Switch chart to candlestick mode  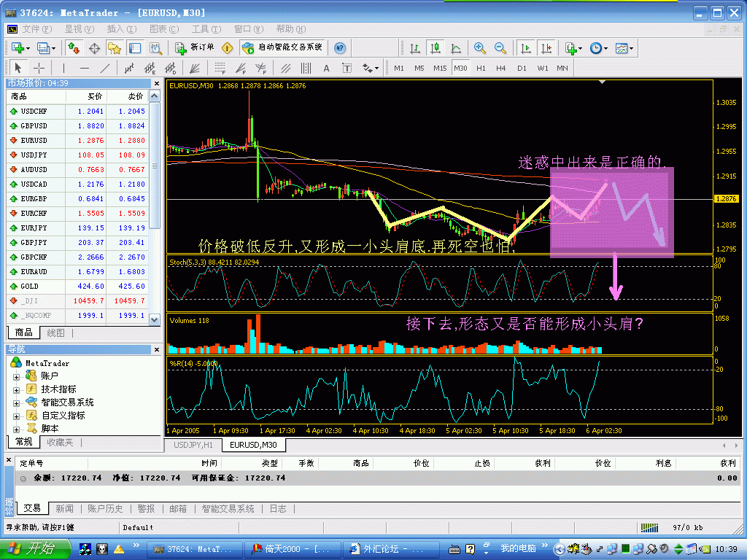click(x=436, y=48)
